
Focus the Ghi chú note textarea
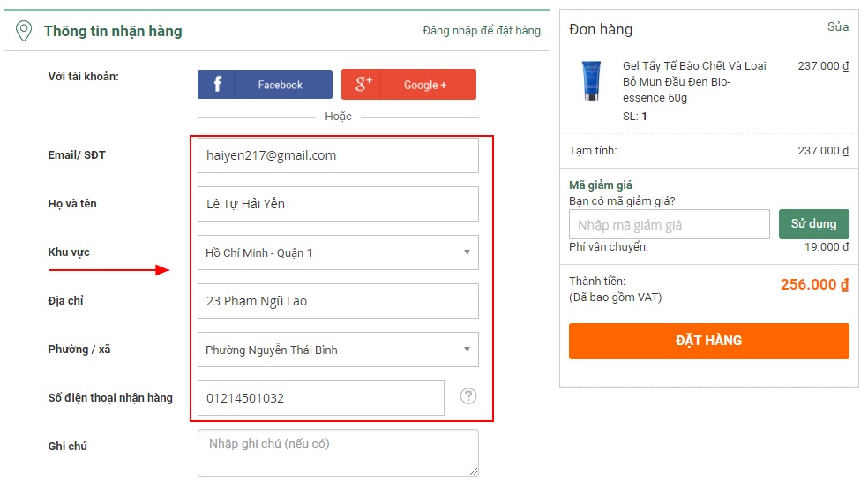(x=338, y=452)
